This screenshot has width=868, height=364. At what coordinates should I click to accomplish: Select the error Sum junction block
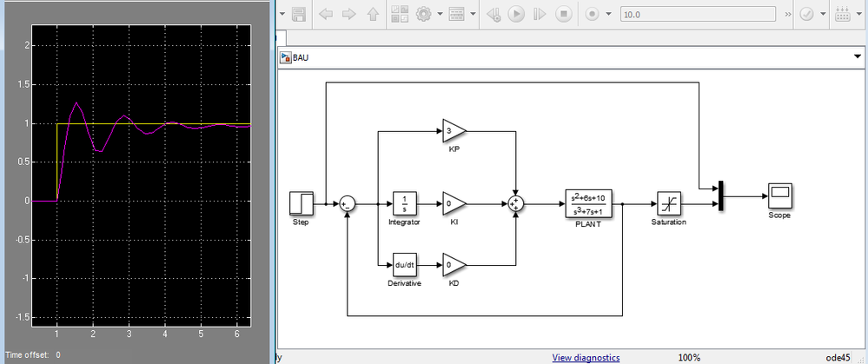pos(347,203)
